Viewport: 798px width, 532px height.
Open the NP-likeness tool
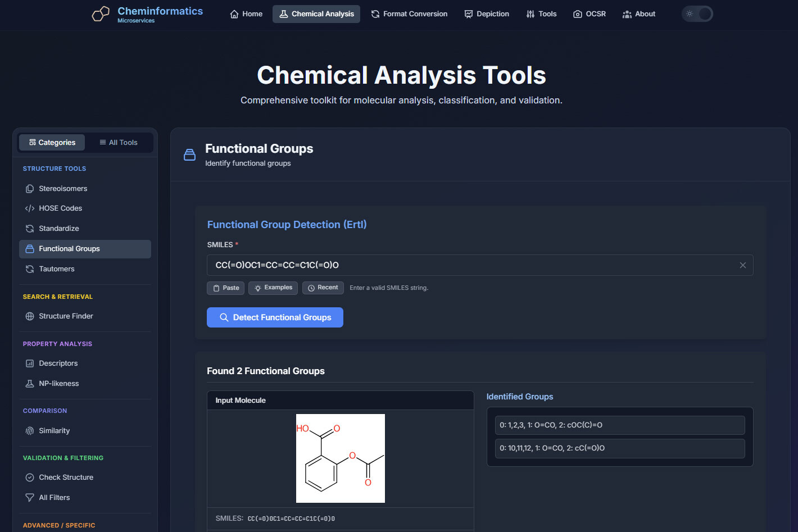coord(58,384)
